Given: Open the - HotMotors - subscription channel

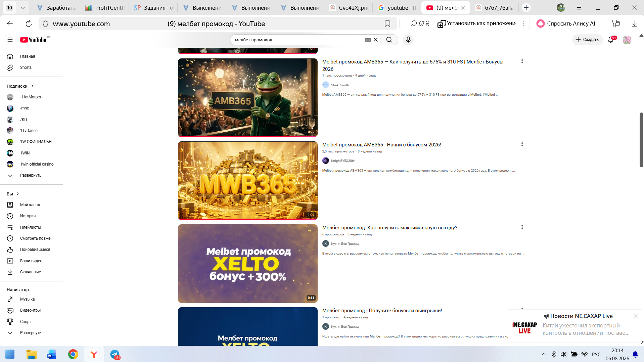Looking at the screenshot, I should coord(31,97).
